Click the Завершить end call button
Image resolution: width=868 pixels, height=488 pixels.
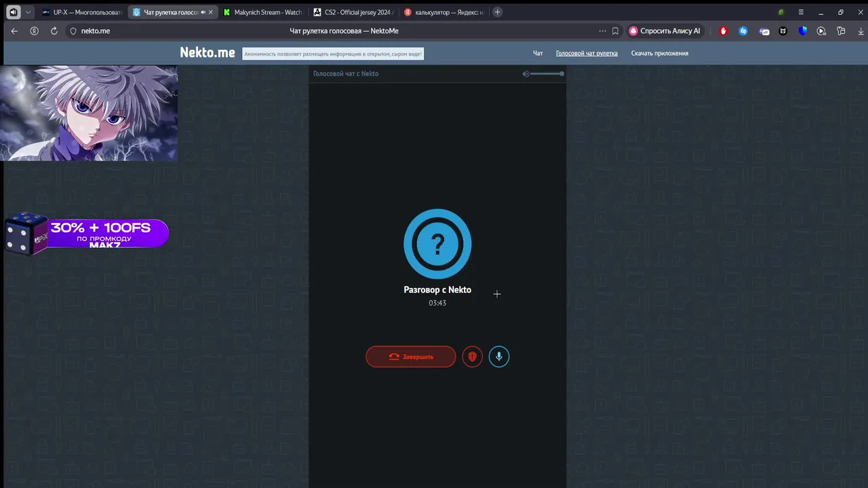click(411, 357)
